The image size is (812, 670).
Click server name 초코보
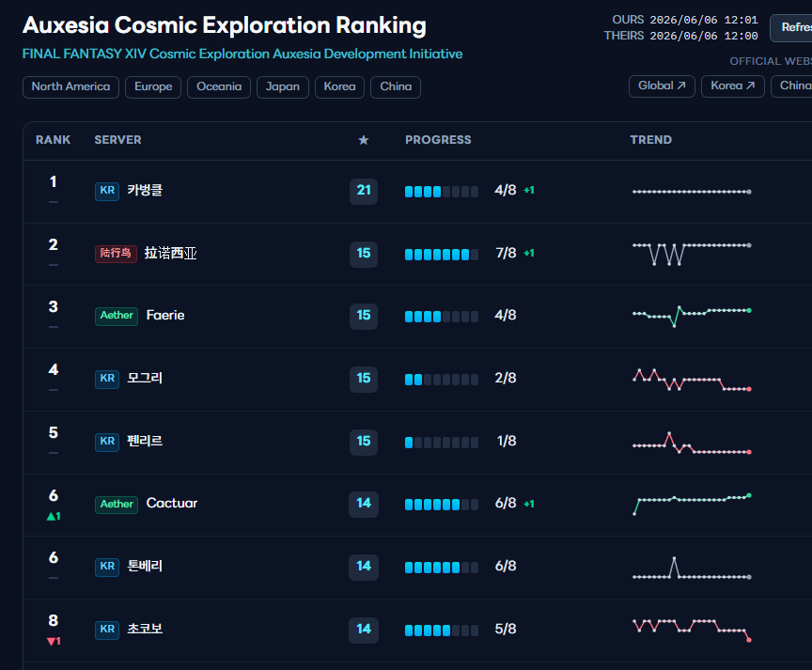pyautogui.click(x=145, y=629)
